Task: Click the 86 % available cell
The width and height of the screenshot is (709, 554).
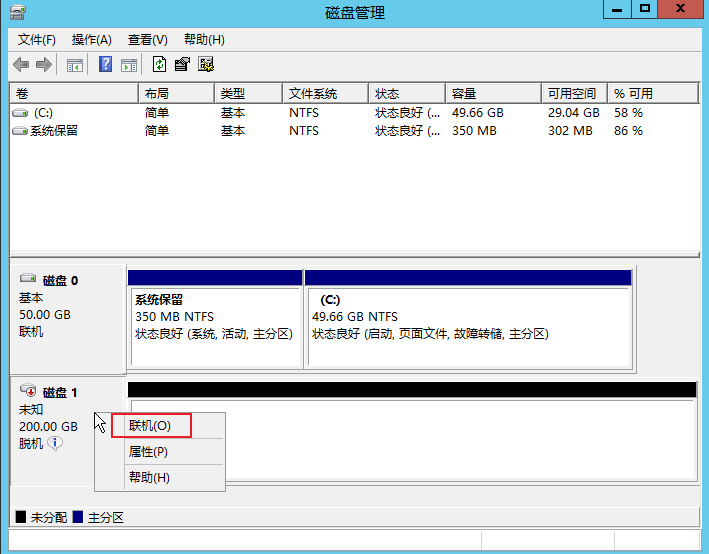Action: pos(628,131)
